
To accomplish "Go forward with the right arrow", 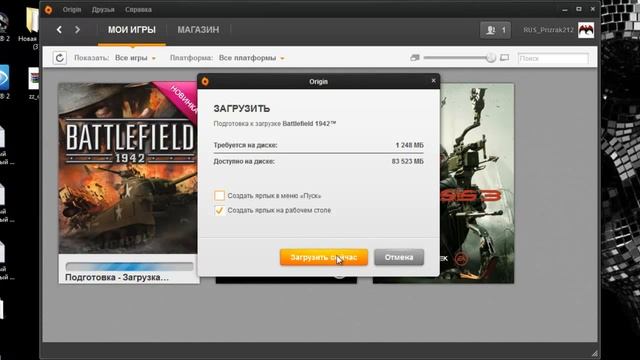I will click(x=78, y=29).
